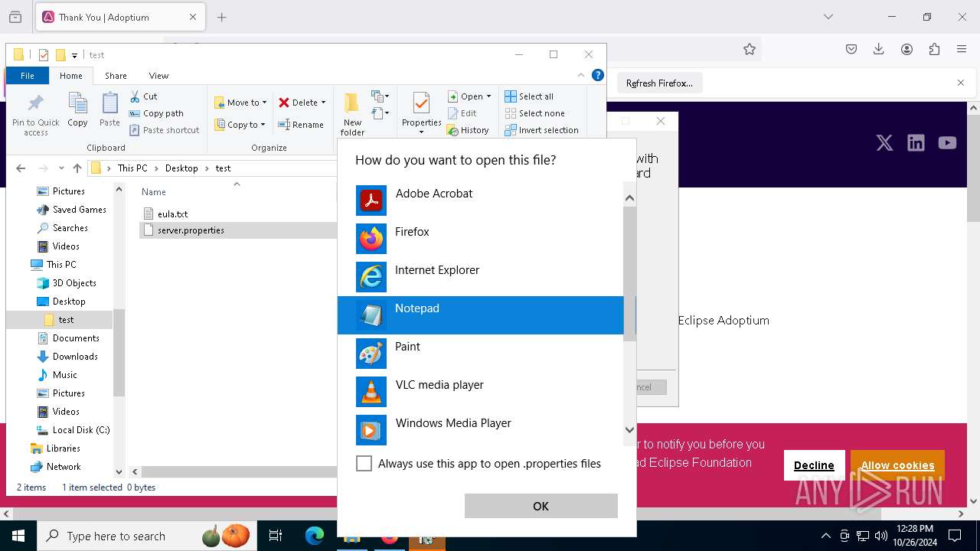980x551 pixels.
Task: Open the Delete dropdown in the ribbon
Action: coord(302,103)
